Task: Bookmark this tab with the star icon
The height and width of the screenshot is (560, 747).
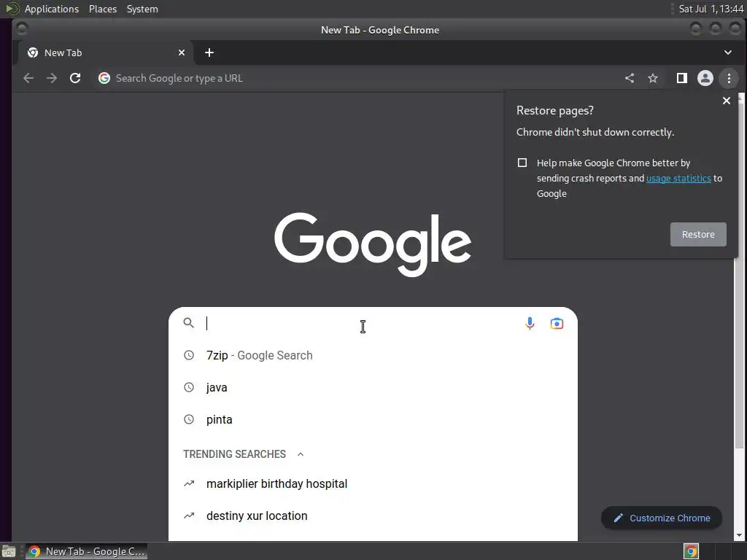Action: click(653, 78)
